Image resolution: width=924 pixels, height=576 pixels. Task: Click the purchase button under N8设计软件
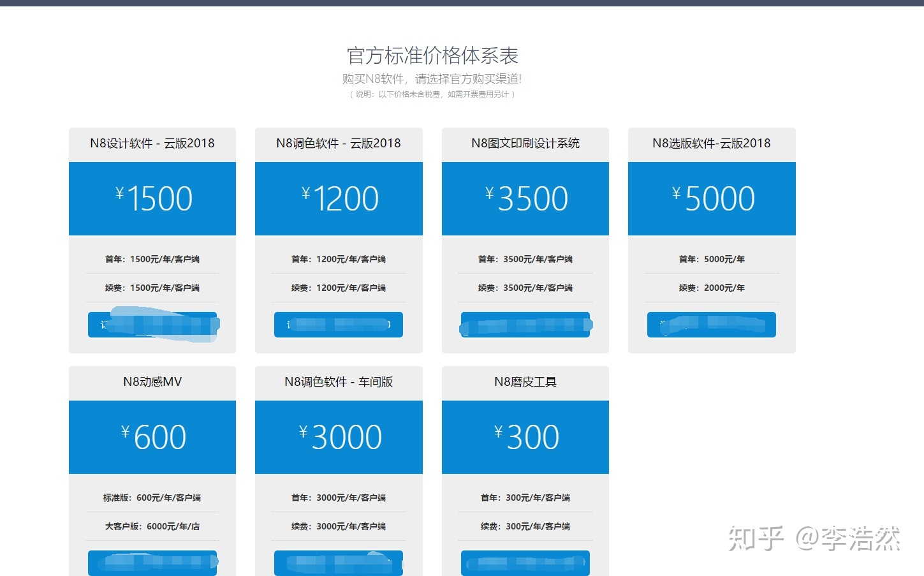coord(152,324)
